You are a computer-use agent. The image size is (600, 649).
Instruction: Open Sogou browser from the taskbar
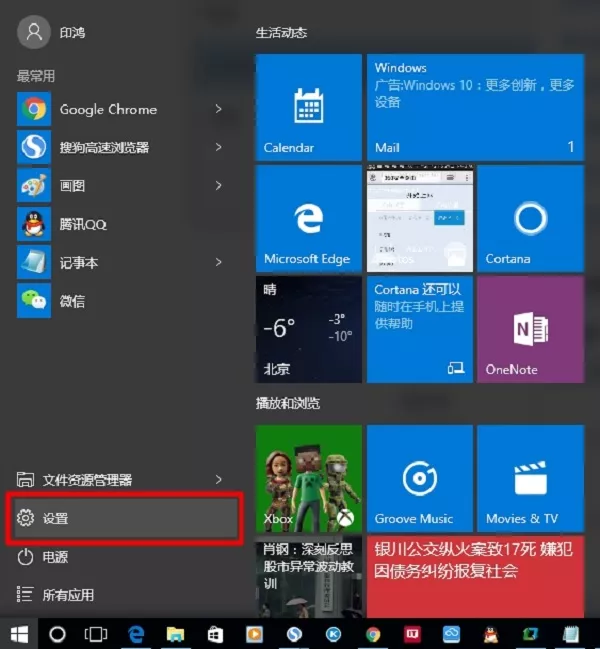pyautogui.click(x=294, y=634)
